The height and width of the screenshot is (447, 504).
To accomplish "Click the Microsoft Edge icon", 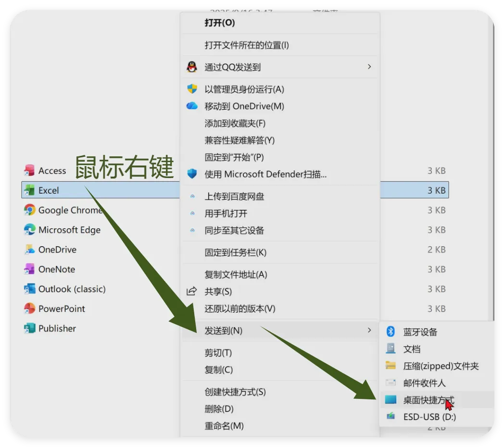I will click(x=29, y=230).
